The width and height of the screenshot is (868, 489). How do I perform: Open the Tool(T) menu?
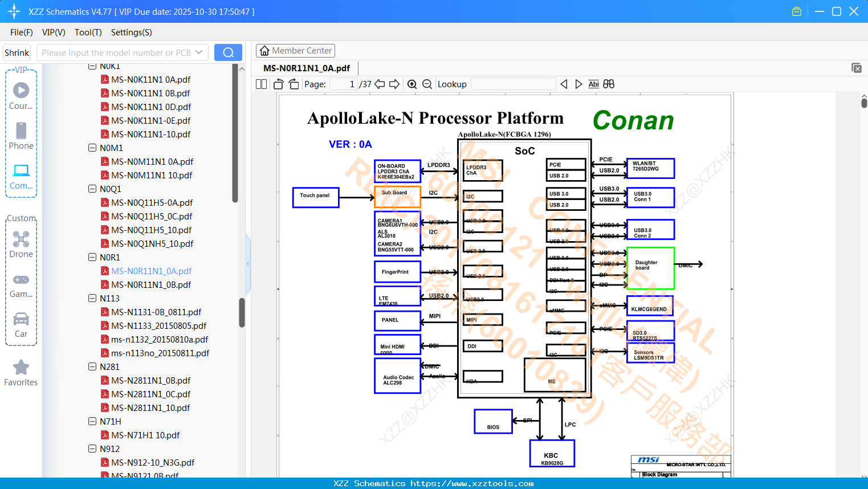[88, 32]
